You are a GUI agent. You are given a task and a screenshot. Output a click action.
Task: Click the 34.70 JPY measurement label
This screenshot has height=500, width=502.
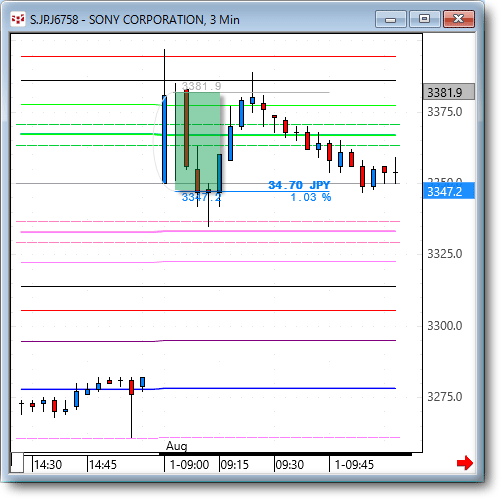click(299, 185)
